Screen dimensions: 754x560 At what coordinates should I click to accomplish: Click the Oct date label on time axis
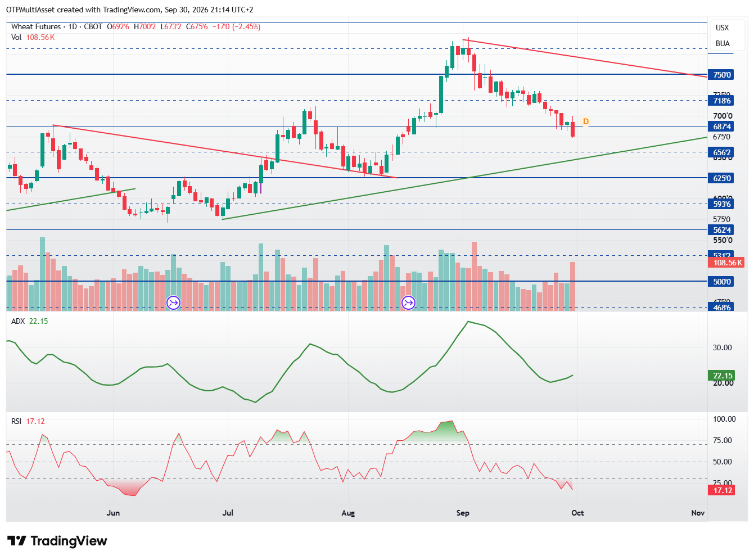tap(577, 513)
